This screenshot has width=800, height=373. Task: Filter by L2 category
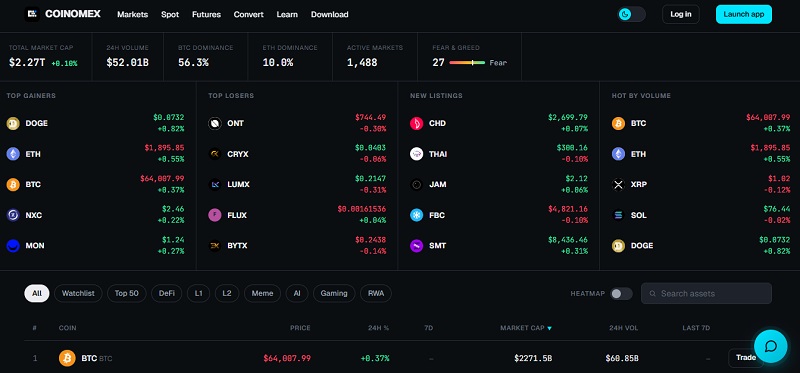pos(227,293)
